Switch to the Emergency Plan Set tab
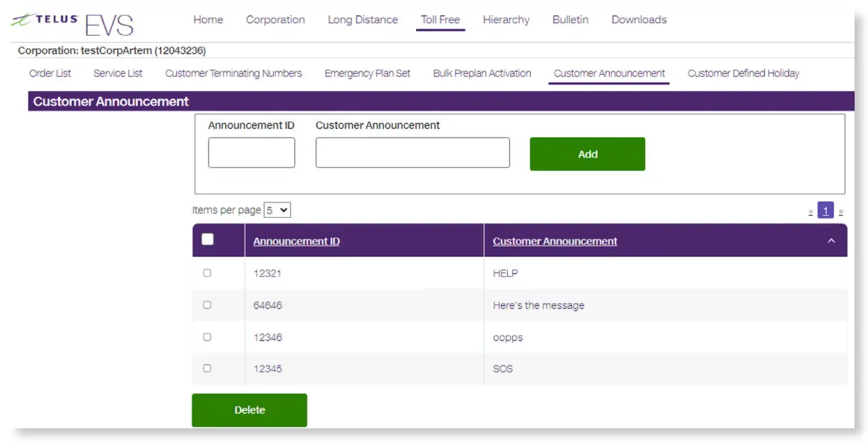868x441 pixels. click(x=367, y=73)
